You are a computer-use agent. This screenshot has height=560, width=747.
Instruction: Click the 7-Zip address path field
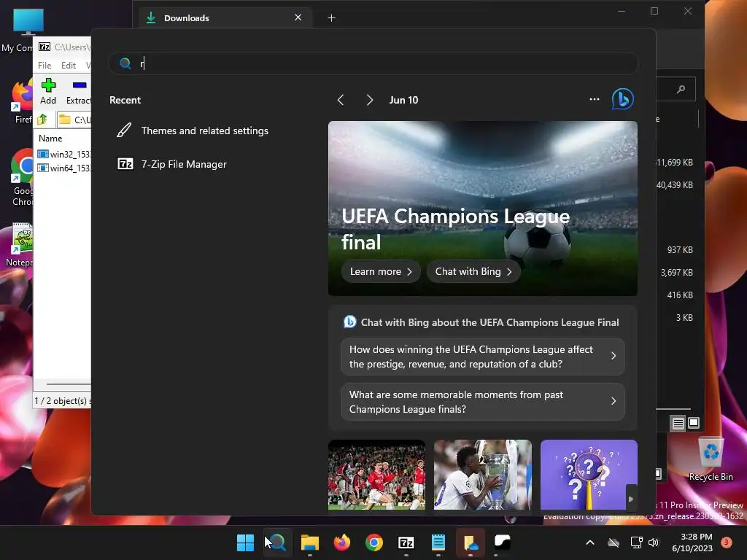coord(74,120)
